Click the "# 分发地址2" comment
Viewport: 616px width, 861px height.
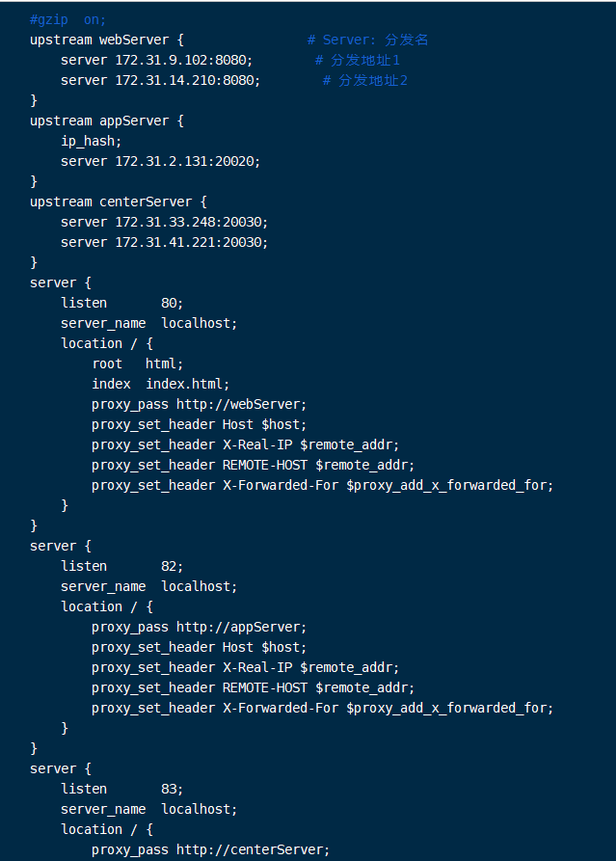(x=364, y=80)
